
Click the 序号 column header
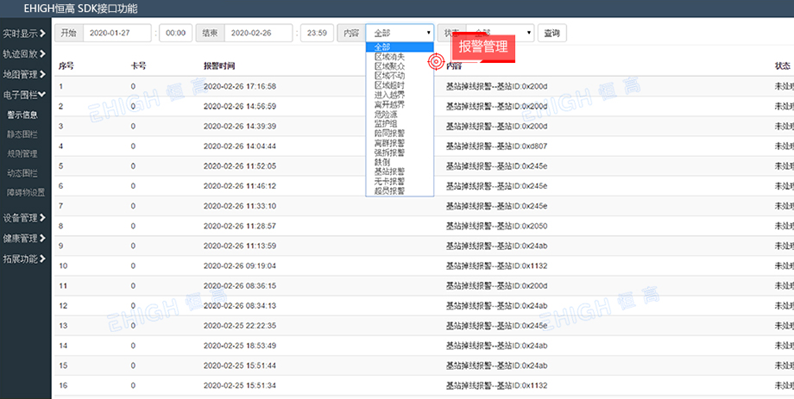66,66
